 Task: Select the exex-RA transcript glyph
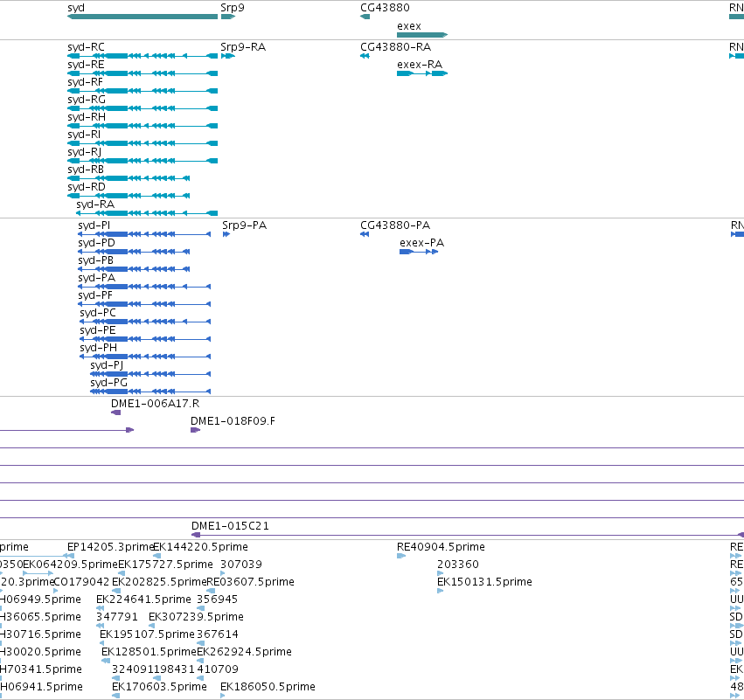pos(422,73)
